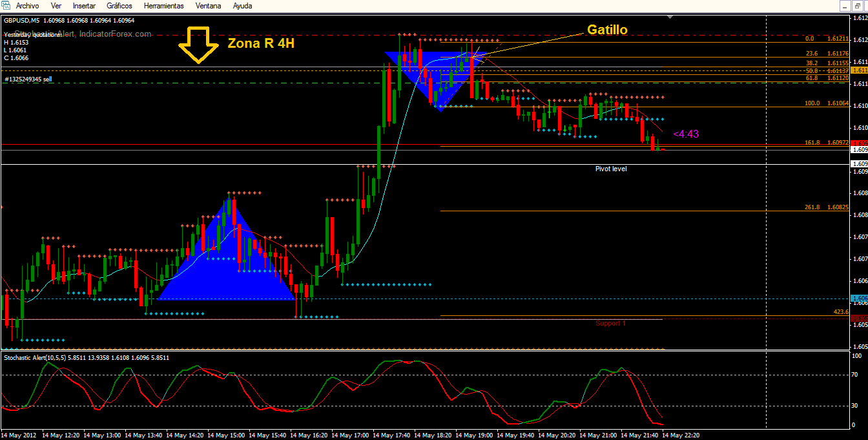Select the yellow down arrow object
The height and width of the screenshot is (440, 868).
(197, 45)
